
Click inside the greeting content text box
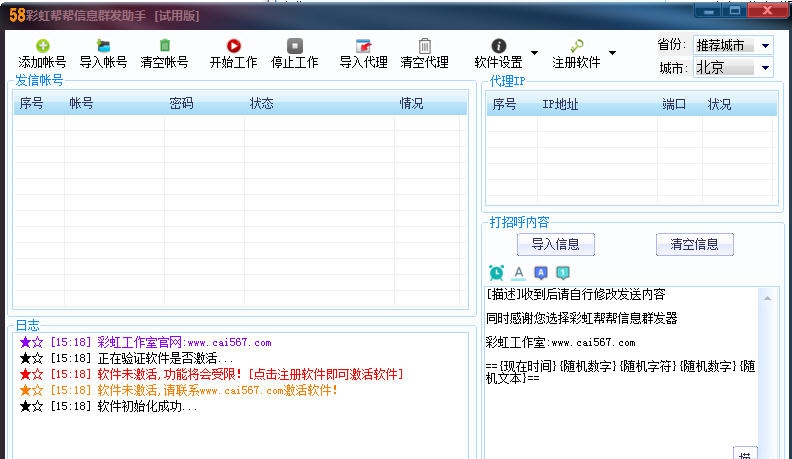(x=621, y=373)
